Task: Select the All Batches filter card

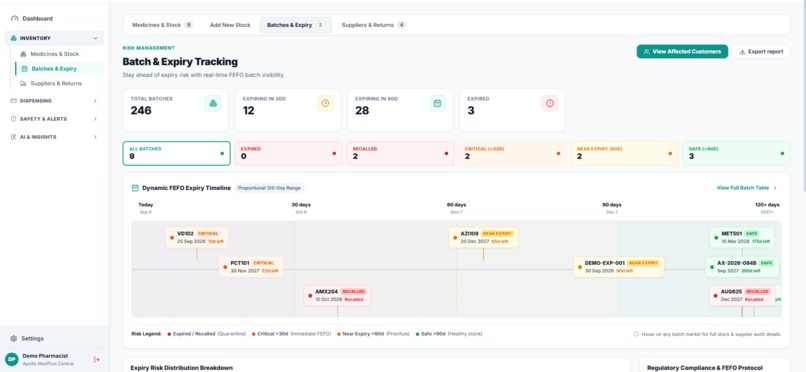Action: click(x=176, y=153)
